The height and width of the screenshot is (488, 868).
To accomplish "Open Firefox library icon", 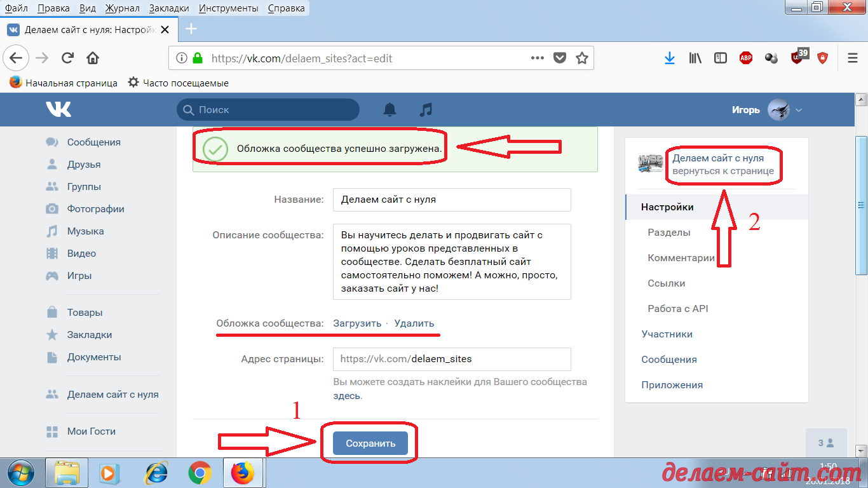I will (x=695, y=58).
